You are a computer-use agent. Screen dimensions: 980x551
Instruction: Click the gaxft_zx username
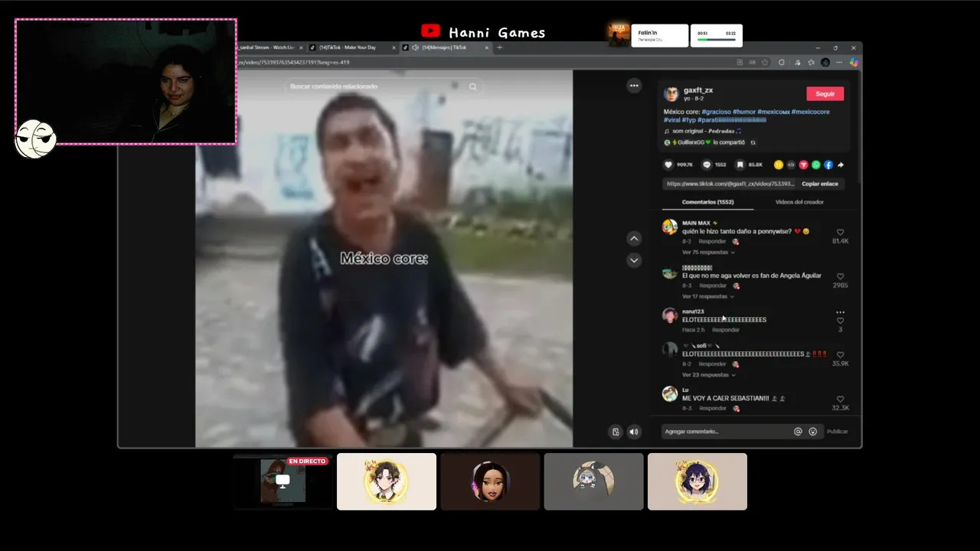pos(698,90)
